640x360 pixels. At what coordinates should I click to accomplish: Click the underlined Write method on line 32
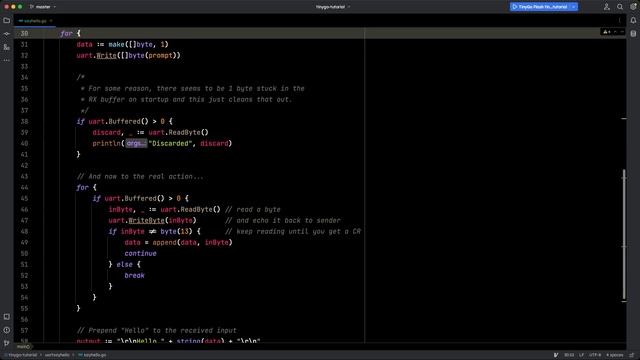[107, 56]
